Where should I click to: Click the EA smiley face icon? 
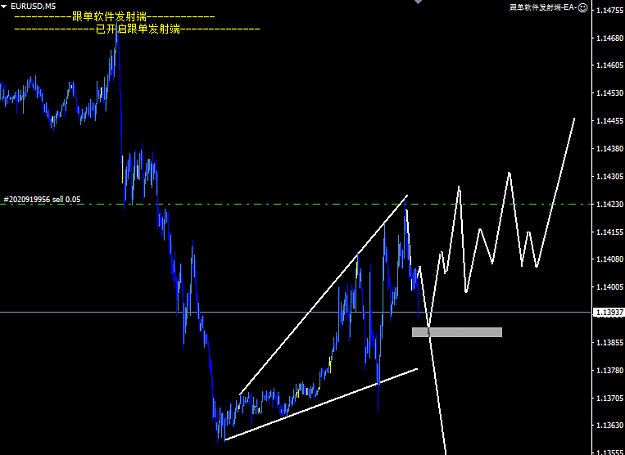583,8
